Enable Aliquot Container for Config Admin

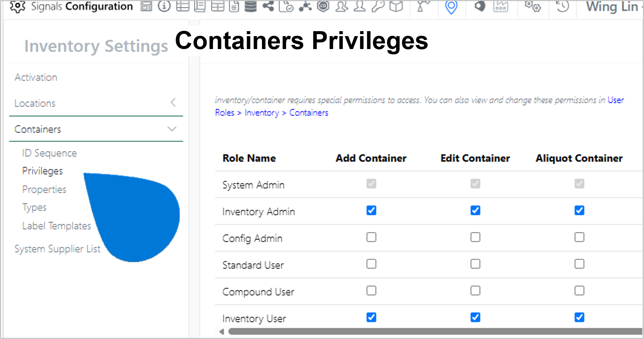pyautogui.click(x=579, y=237)
